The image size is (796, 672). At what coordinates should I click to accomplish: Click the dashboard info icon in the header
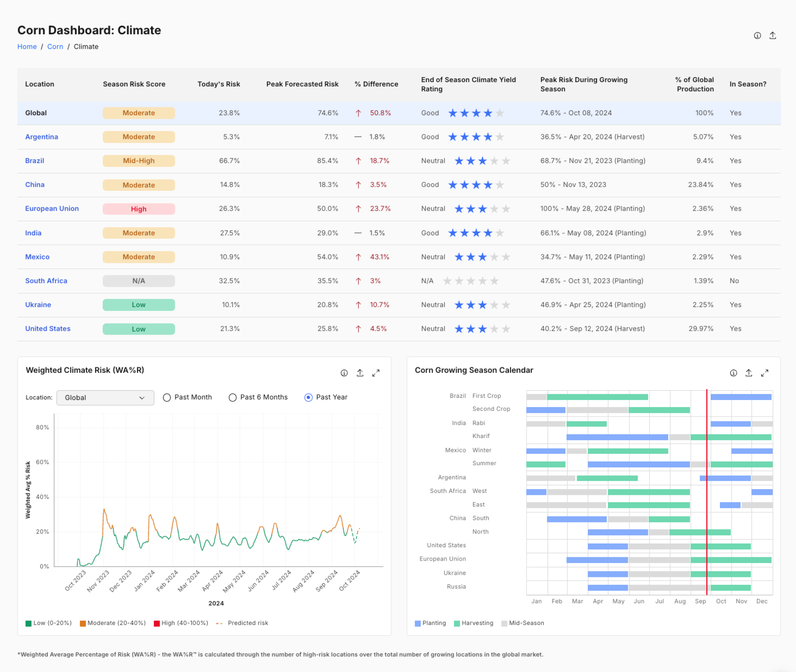tap(757, 35)
